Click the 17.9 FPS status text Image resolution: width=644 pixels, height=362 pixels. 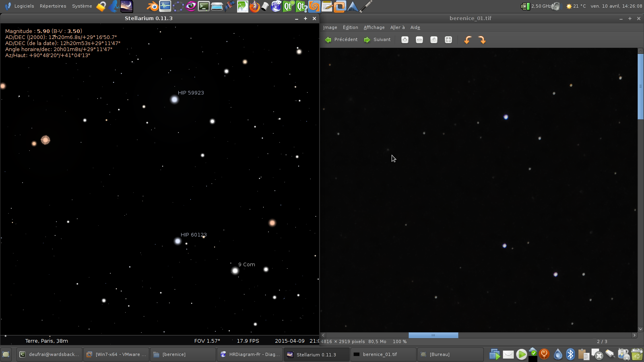point(248,341)
